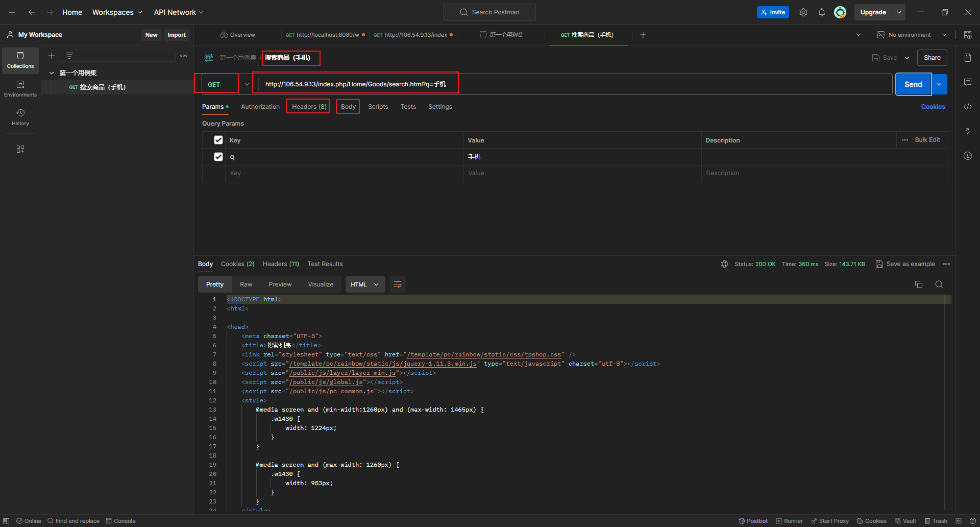This screenshot has width=980, height=527.
Task: Open the Tests tab
Action: point(408,107)
